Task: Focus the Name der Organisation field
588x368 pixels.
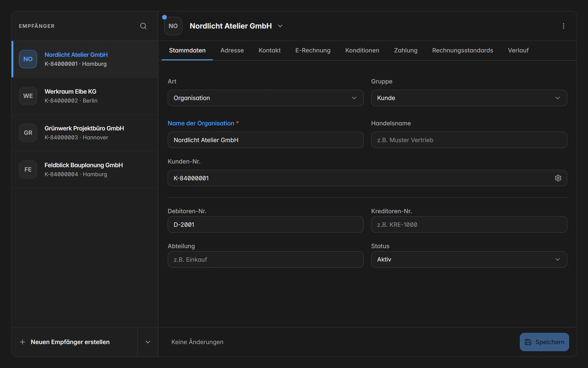Action: (x=266, y=140)
